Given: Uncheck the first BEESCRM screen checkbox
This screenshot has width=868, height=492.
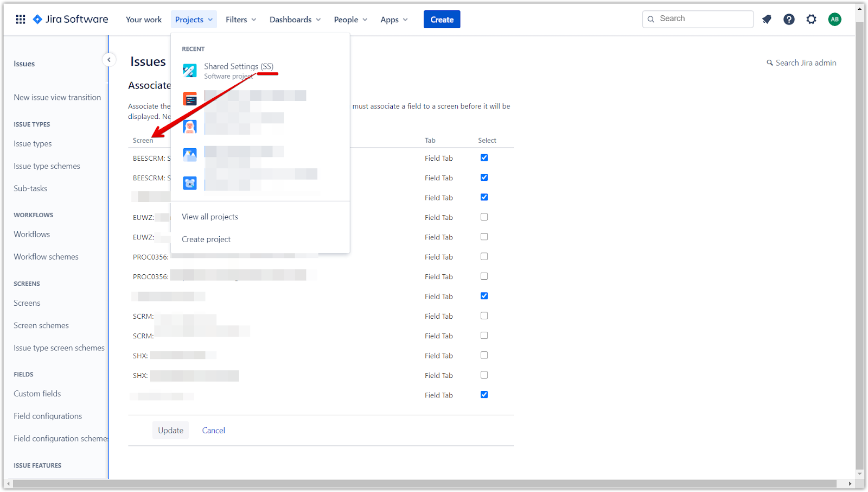Looking at the screenshot, I should pyautogui.click(x=484, y=158).
